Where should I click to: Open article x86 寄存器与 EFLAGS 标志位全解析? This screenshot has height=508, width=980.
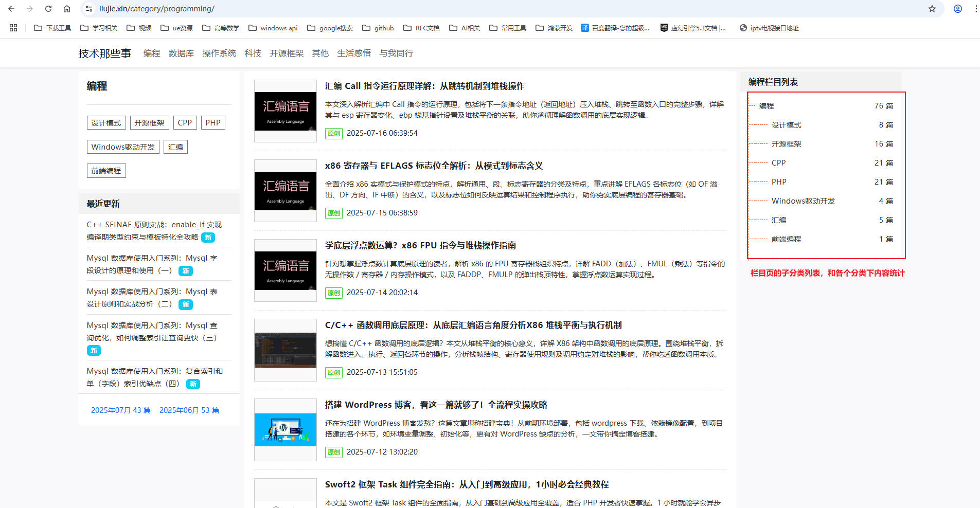click(x=434, y=166)
